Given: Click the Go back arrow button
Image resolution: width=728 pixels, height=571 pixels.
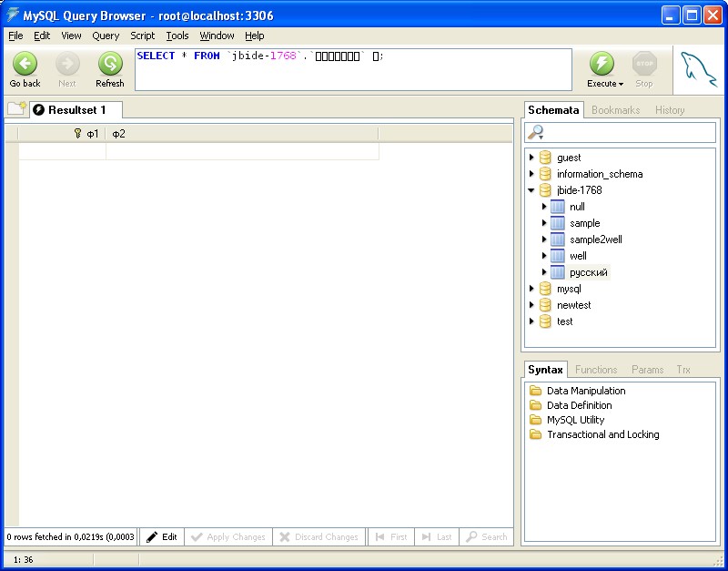Looking at the screenshot, I should click(x=25, y=64).
